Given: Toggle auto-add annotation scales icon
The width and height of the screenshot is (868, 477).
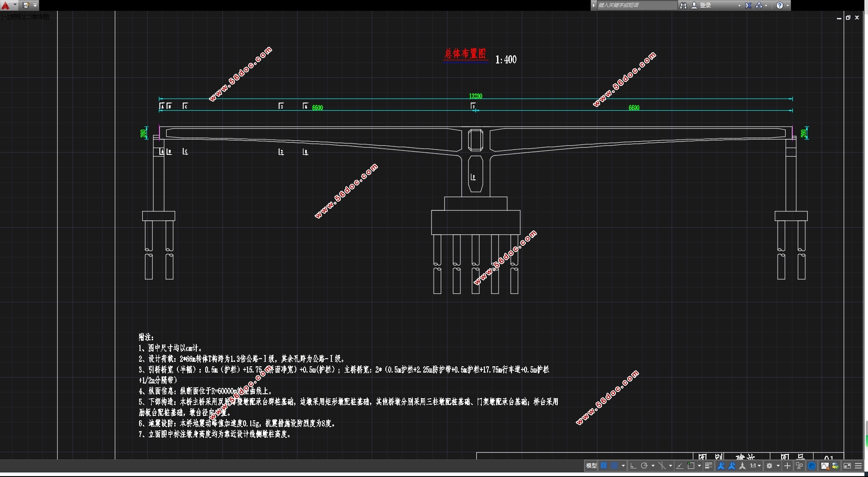Looking at the screenshot, I should [732, 466].
